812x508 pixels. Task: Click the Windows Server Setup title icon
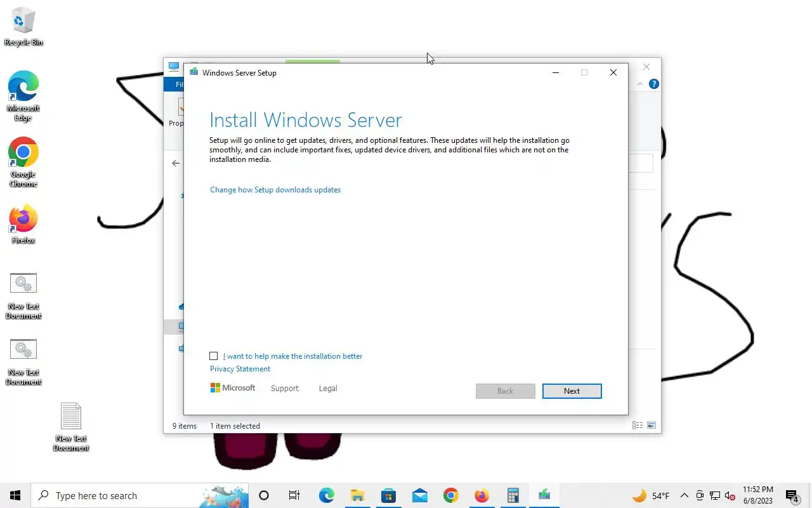tap(193, 72)
